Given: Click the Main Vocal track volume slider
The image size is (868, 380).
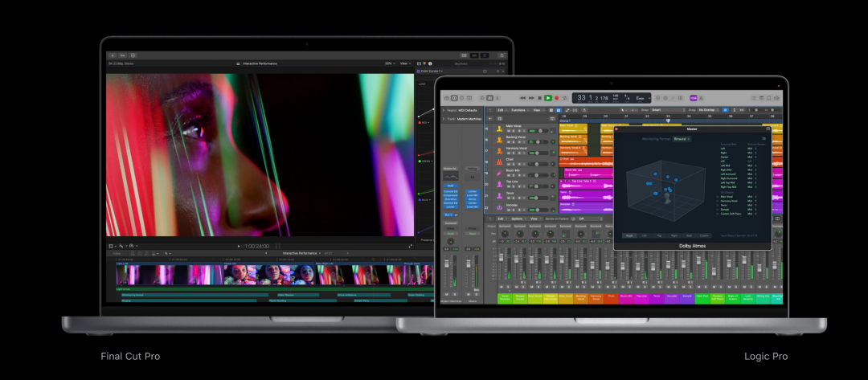Looking at the screenshot, I should [538, 131].
